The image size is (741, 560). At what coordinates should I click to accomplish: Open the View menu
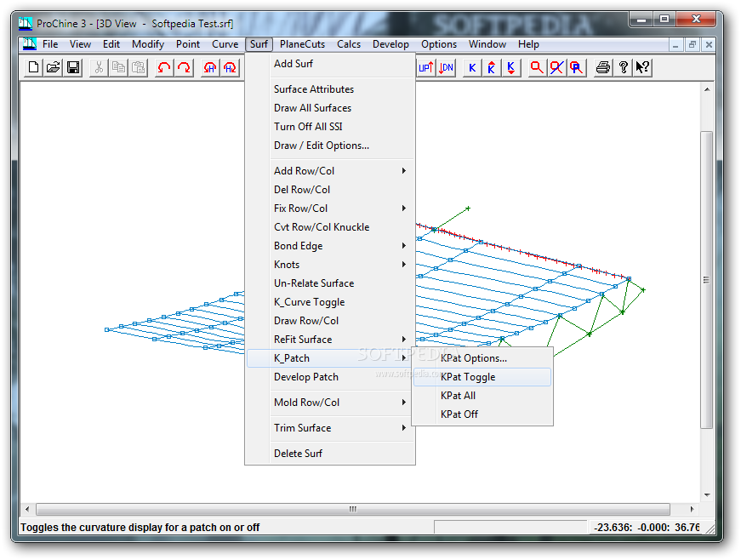coord(80,44)
